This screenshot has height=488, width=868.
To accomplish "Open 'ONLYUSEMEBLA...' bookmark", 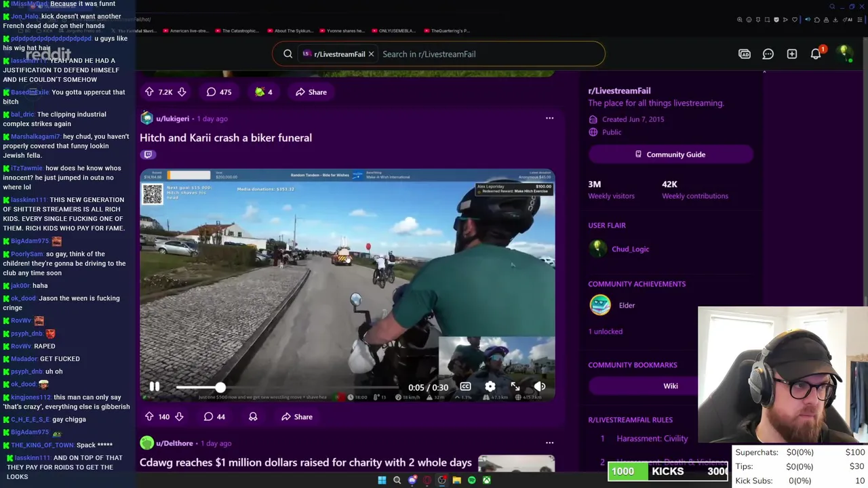I will (394, 30).
